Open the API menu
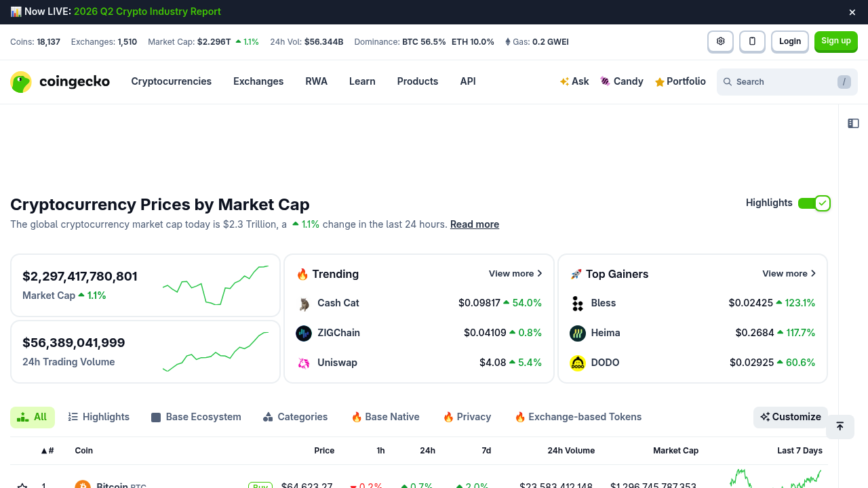This screenshot has height=488, width=868. pyautogui.click(x=468, y=81)
